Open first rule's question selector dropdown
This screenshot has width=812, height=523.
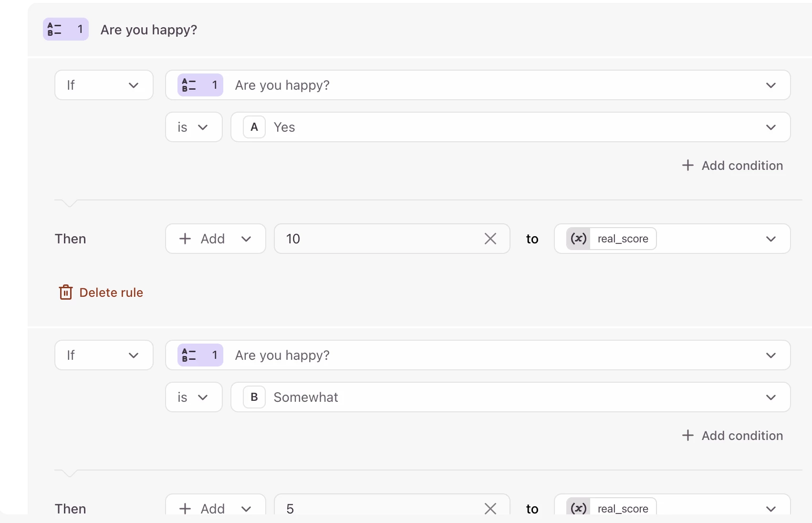click(770, 85)
